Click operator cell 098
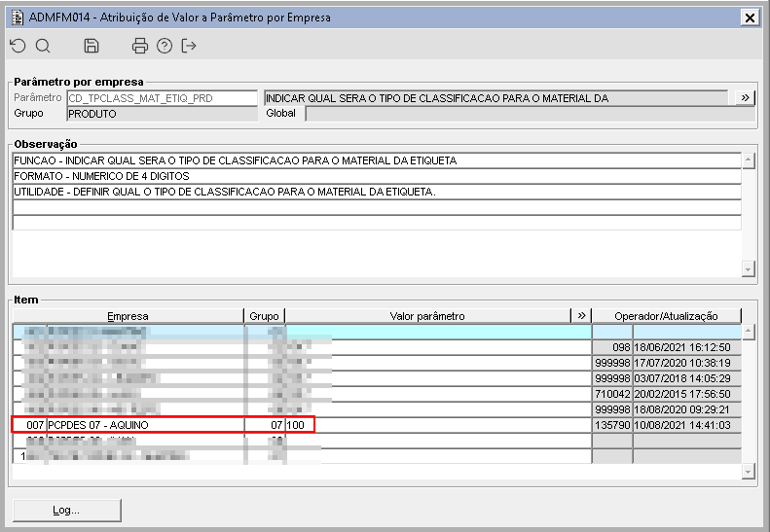Viewport: 770px width, 532px height. tap(612, 347)
